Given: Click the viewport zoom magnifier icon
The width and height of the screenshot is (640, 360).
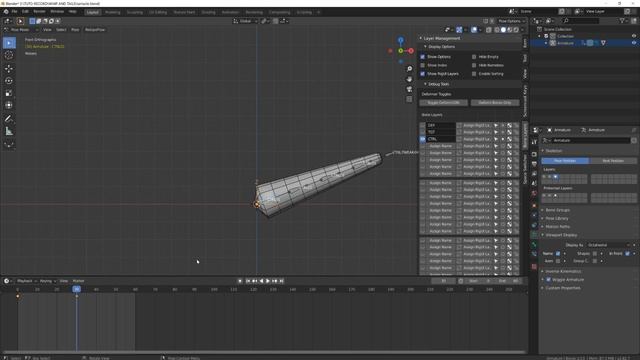Looking at the screenshot, I should (x=409, y=69).
